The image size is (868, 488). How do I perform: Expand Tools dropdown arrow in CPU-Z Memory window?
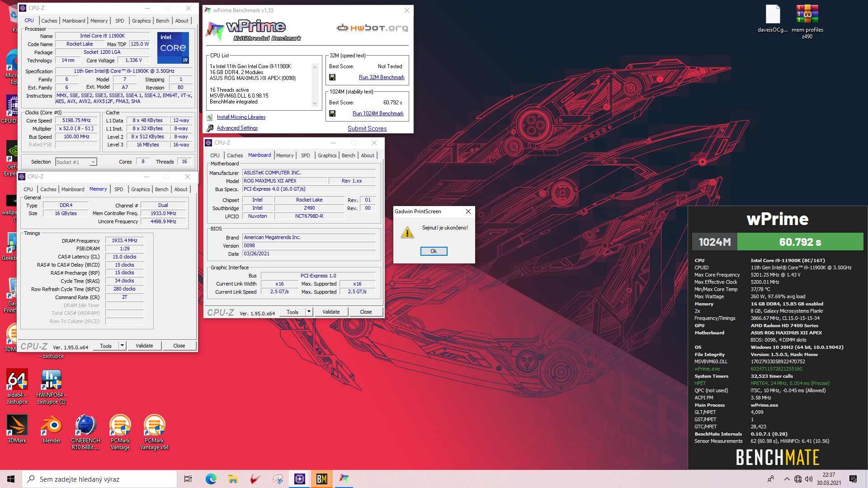(x=122, y=346)
